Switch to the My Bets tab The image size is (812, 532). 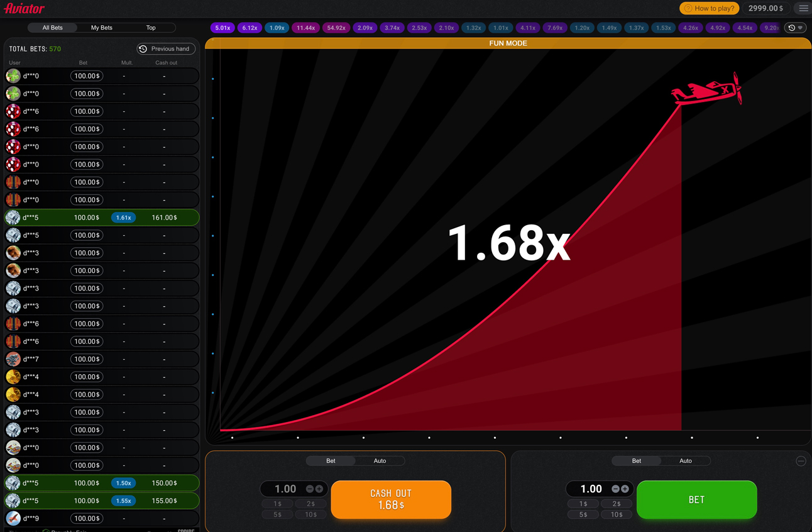(102, 28)
